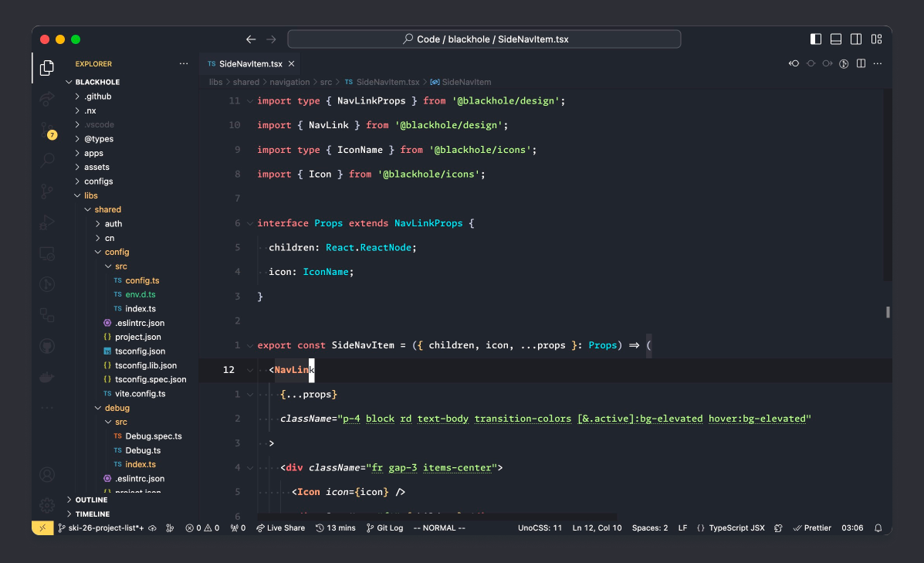Fold the interface Props block on line 6
This screenshot has height=563, width=924.
pyautogui.click(x=250, y=223)
